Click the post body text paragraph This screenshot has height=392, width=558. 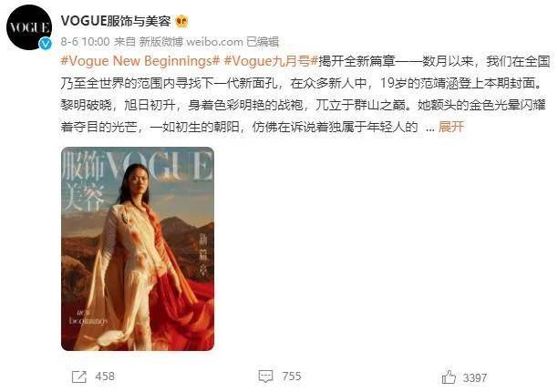click(x=305, y=94)
